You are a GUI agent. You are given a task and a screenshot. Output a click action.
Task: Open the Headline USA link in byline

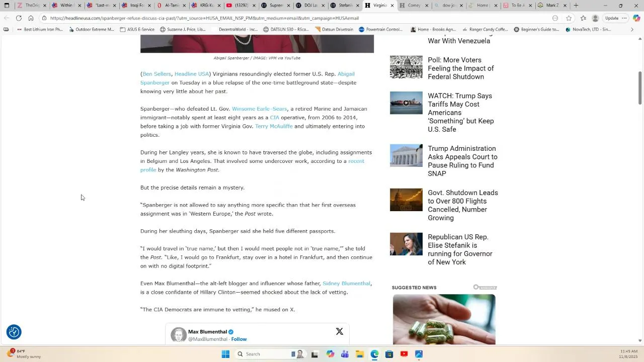point(191,74)
